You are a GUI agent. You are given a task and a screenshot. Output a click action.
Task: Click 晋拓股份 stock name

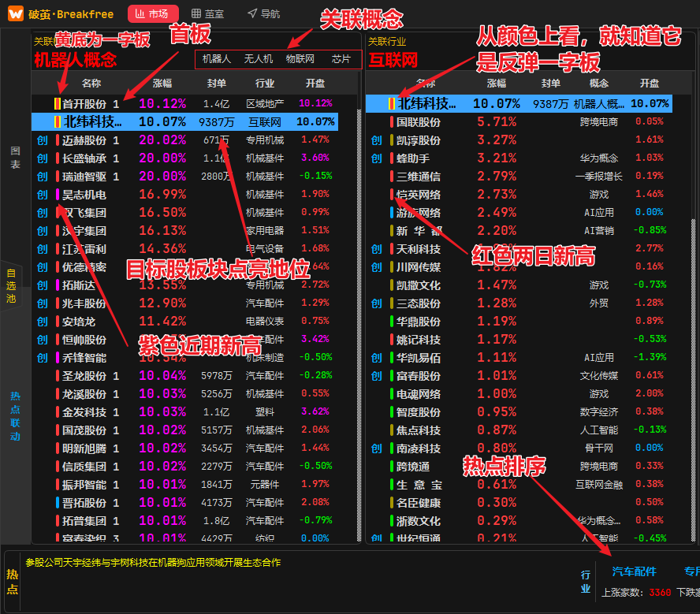click(84, 503)
